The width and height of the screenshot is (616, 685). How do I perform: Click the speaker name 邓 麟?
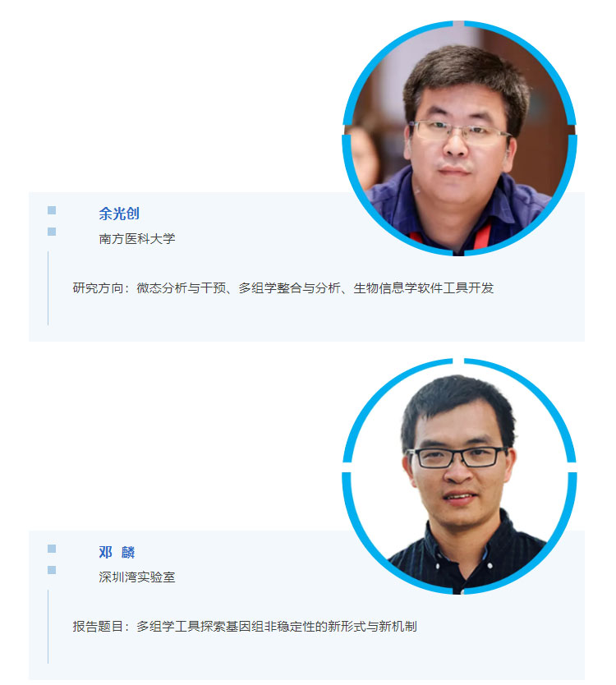(117, 552)
